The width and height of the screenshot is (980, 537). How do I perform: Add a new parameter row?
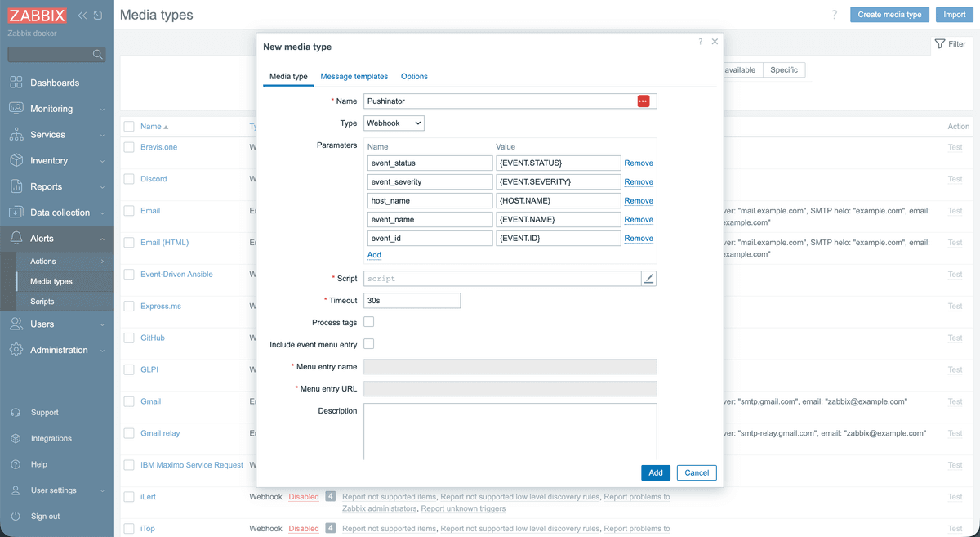pos(374,255)
